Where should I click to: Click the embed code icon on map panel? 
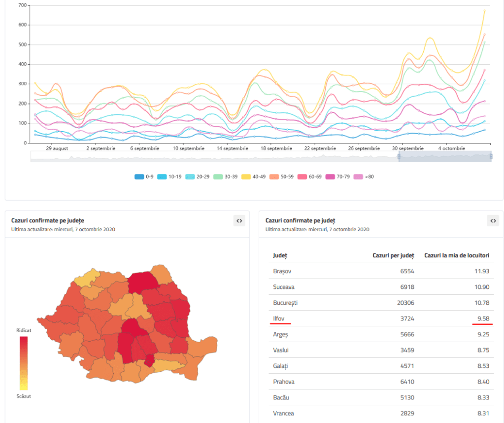coord(239,221)
